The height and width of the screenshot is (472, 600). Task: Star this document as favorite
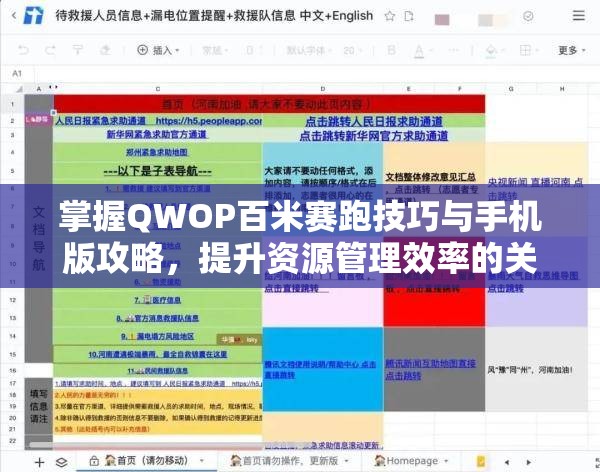tap(390, 16)
